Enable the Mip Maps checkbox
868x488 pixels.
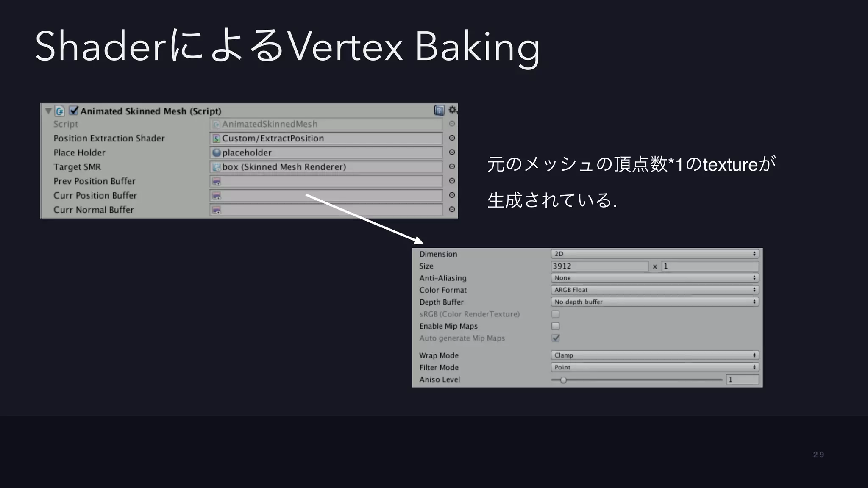(556, 326)
